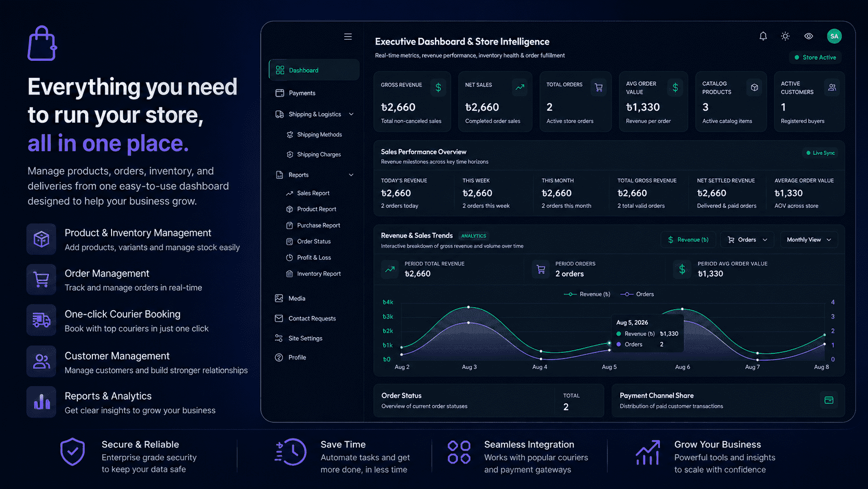This screenshot has width=868, height=489.
Task: Click the Seamless Integration grid icon
Action: coord(459,452)
